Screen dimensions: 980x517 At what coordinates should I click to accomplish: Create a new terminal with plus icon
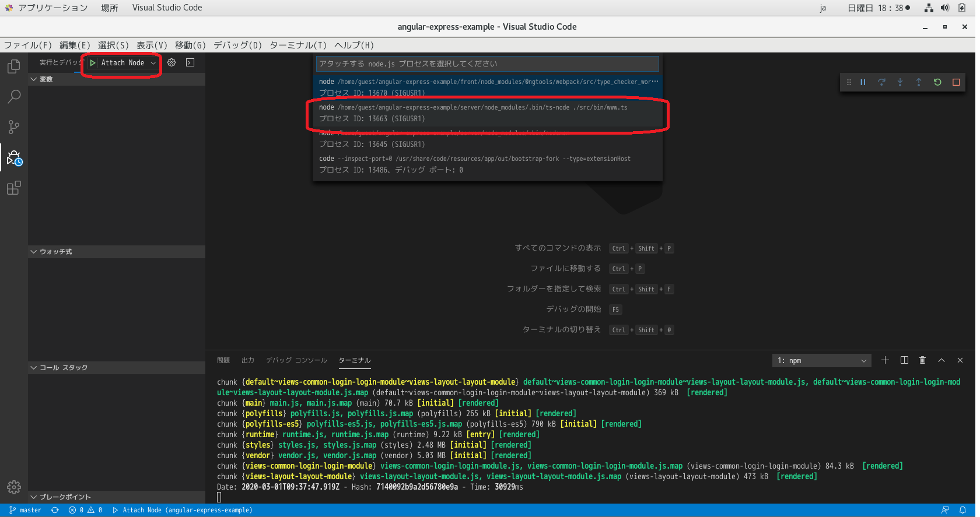tap(885, 360)
